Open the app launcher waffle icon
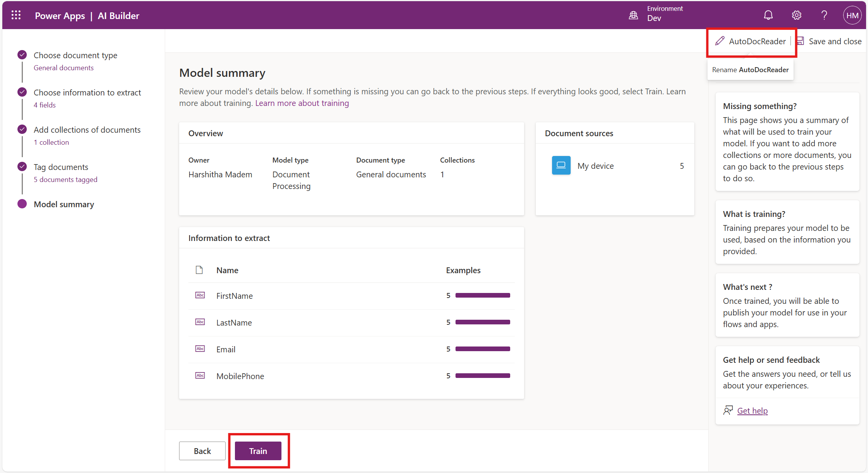The image size is (868, 473). (x=16, y=15)
